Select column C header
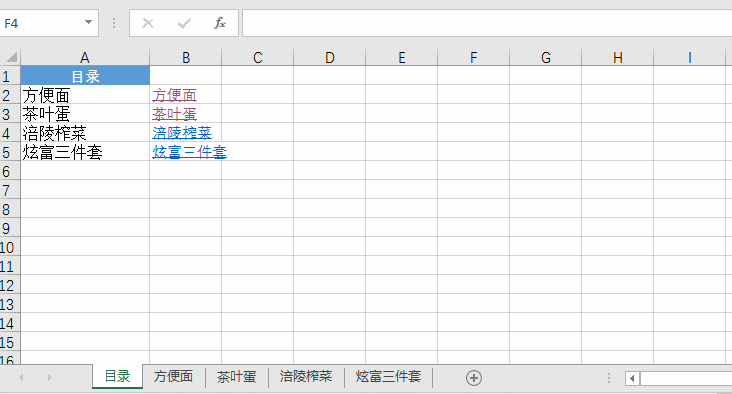The image size is (732, 394). tap(258, 57)
